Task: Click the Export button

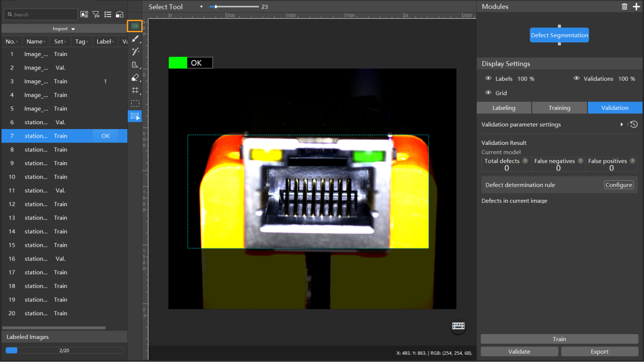Action: coord(600,351)
